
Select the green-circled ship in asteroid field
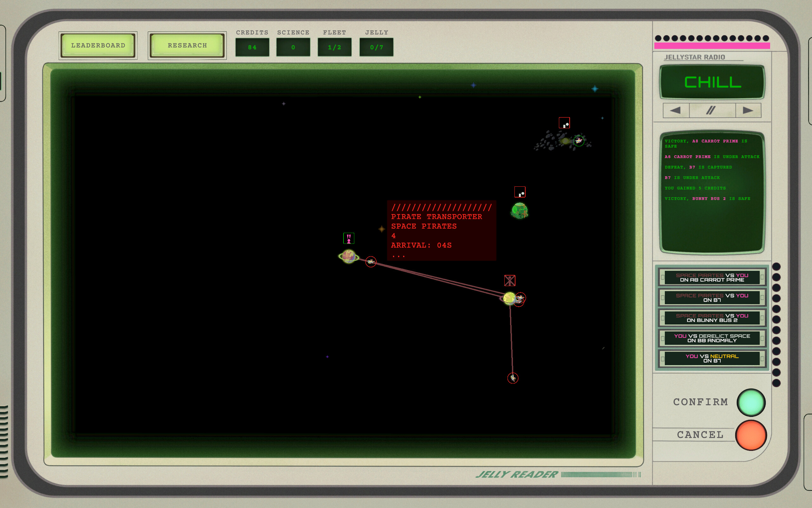579,141
